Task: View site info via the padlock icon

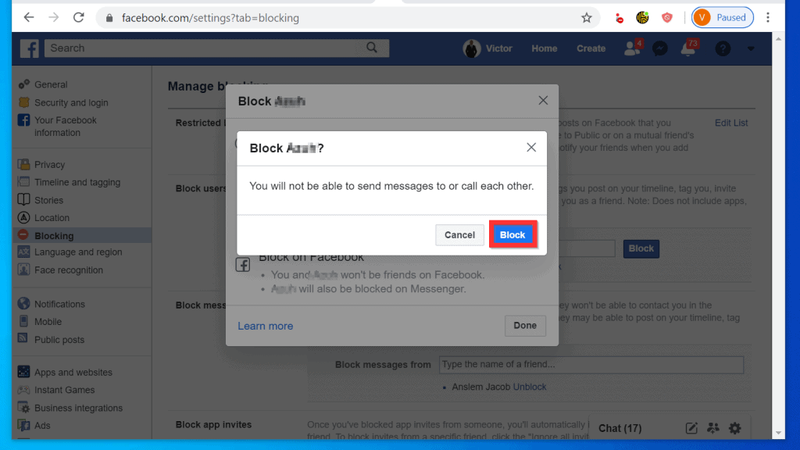Action: 109,18
